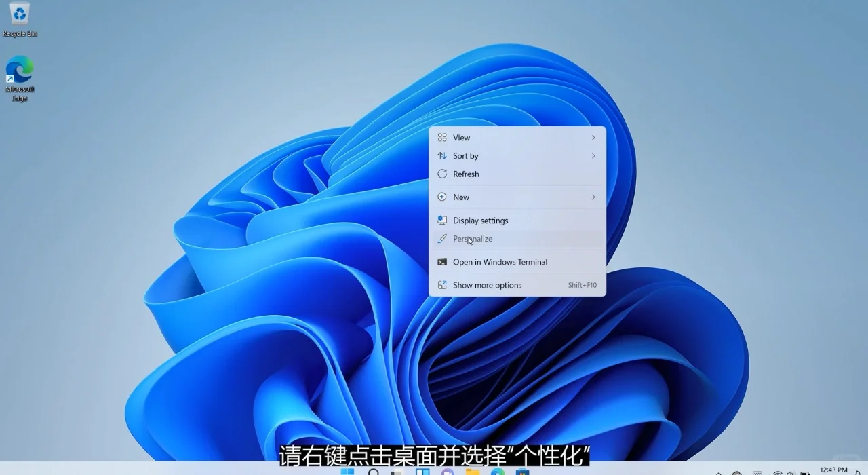Open the Microsoft Edge desktop shortcut
The height and width of the screenshot is (475, 868).
pos(18,71)
